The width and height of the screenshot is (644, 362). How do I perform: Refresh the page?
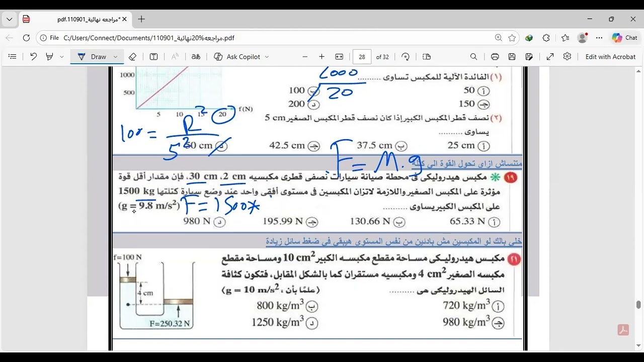[x=26, y=38]
